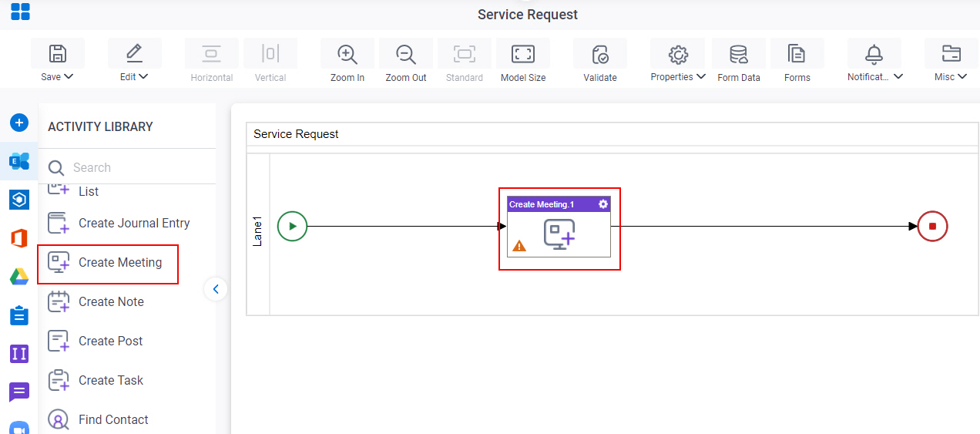This screenshot has width=980, height=434.
Task: Click the Vertical alignment icon
Action: point(270,53)
